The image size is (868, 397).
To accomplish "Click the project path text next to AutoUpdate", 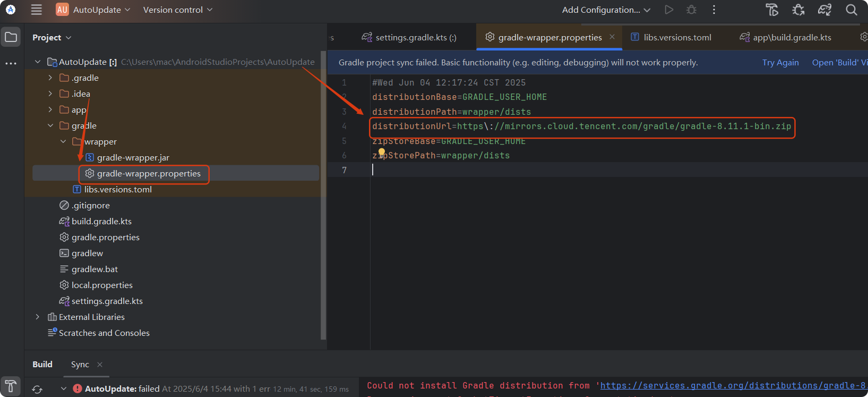I will [218, 62].
